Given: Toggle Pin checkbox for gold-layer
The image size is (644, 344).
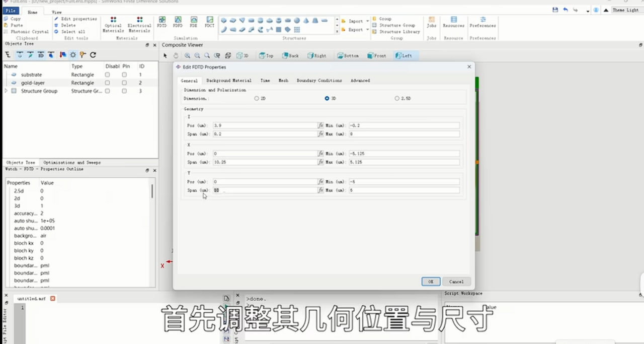Looking at the screenshot, I should [x=124, y=83].
